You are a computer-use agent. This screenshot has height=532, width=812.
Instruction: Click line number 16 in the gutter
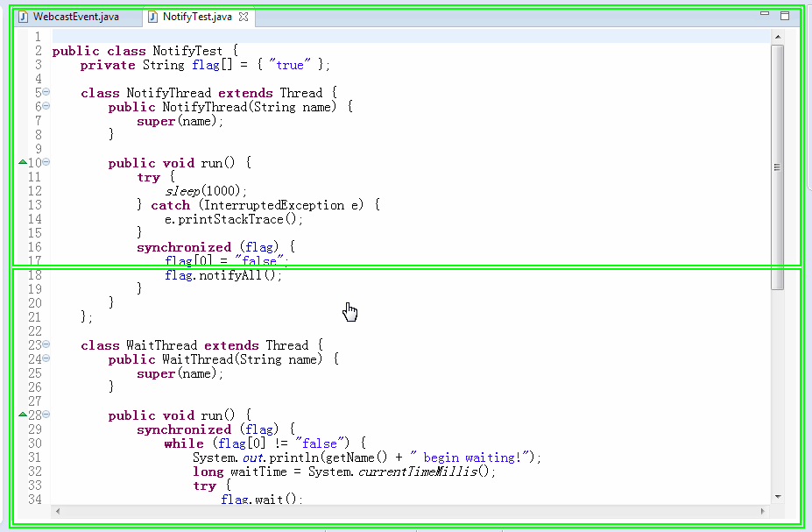35,247
